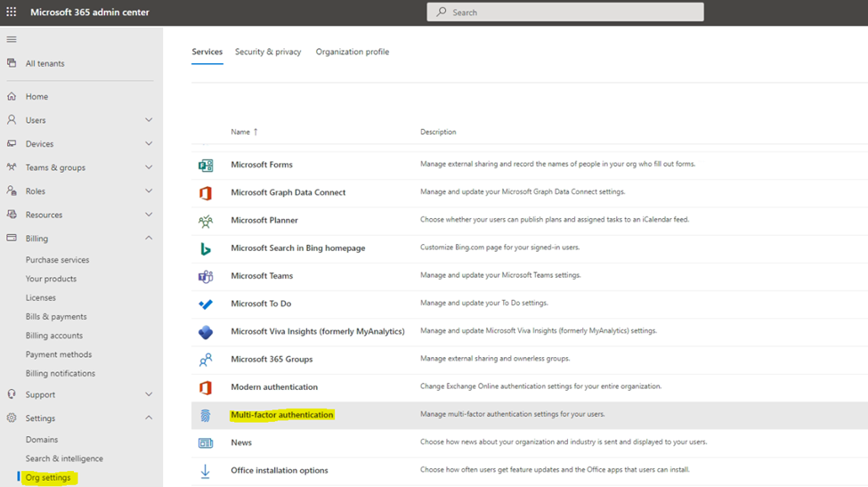Click the Office installation options download icon
Screen dimensions: 868x487
click(x=206, y=471)
